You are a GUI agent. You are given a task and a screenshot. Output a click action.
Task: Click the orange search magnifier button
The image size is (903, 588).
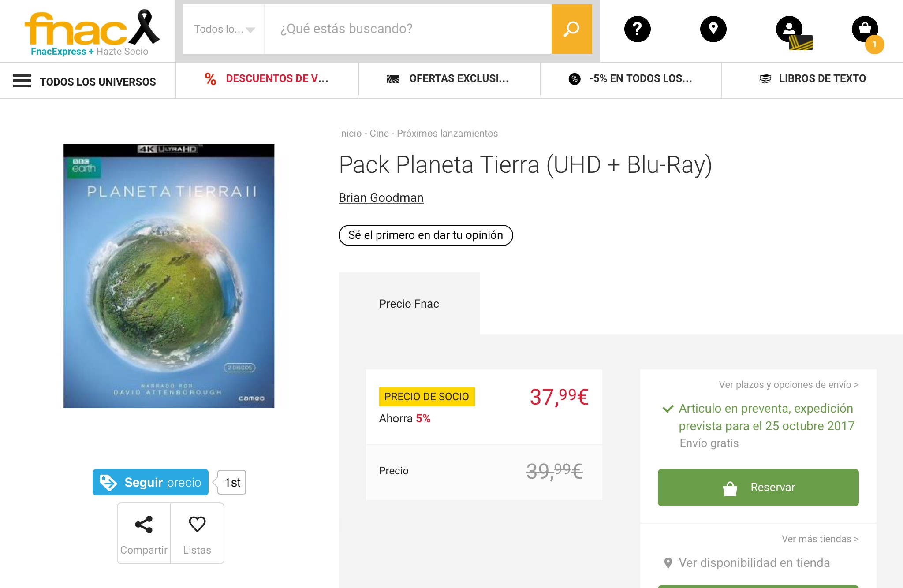coord(571,29)
